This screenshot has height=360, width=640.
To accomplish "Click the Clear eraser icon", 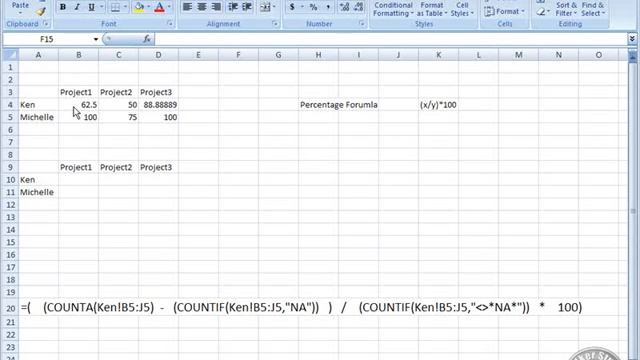I will point(541,12).
